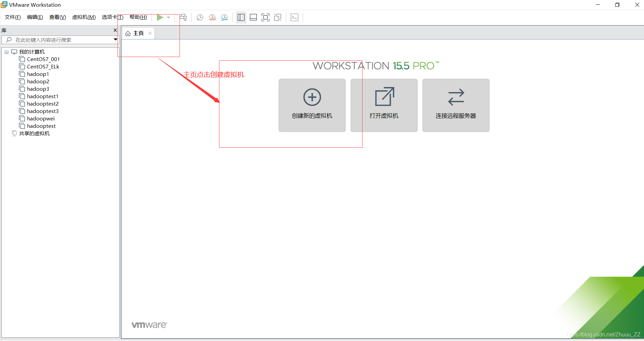The image size is (644, 341).
Task: Click 打开虚拟机 button
Action: point(384,105)
